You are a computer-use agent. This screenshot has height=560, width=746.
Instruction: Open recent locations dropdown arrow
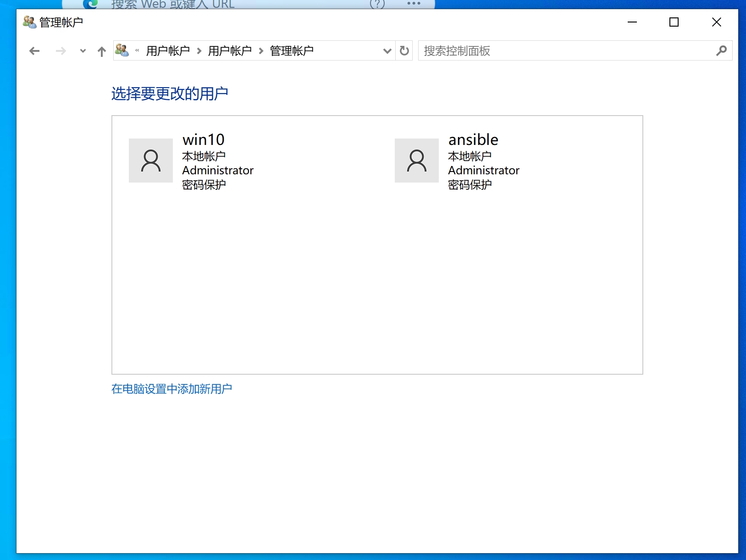(x=83, y=51)
